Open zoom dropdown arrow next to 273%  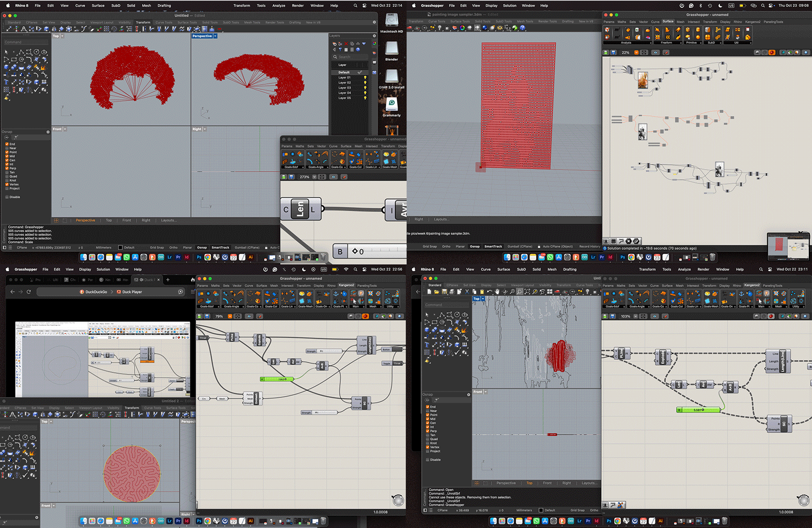point(314,177)
